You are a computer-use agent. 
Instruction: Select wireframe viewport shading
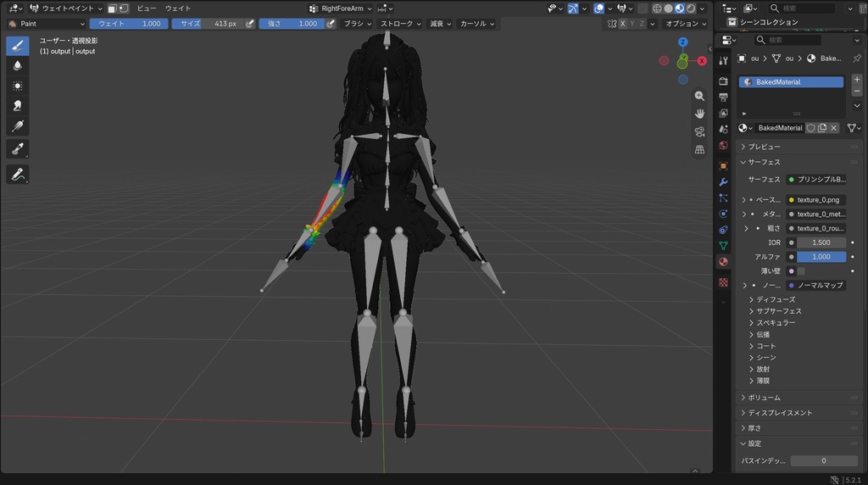[657, 8]
